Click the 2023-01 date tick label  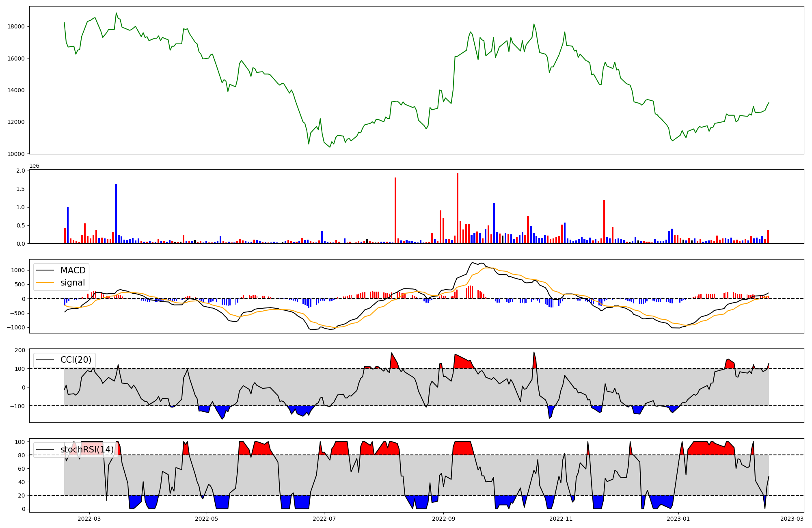[678, 519]
